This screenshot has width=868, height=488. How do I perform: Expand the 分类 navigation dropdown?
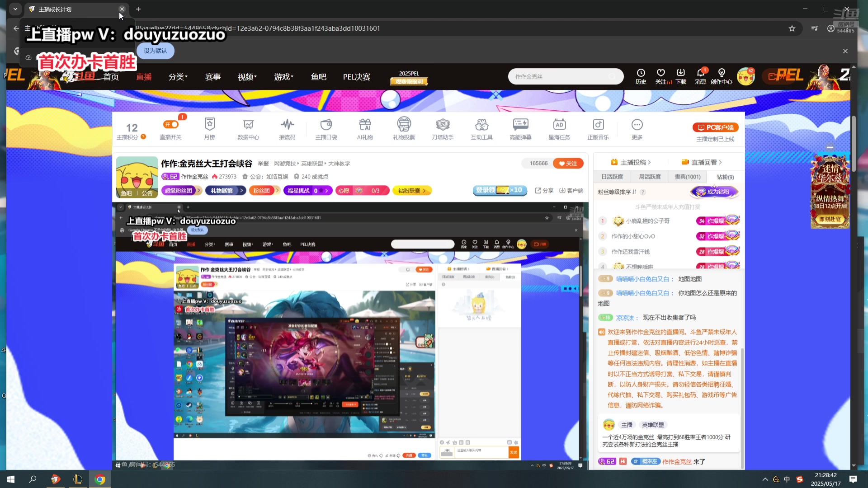pos(178,77)
